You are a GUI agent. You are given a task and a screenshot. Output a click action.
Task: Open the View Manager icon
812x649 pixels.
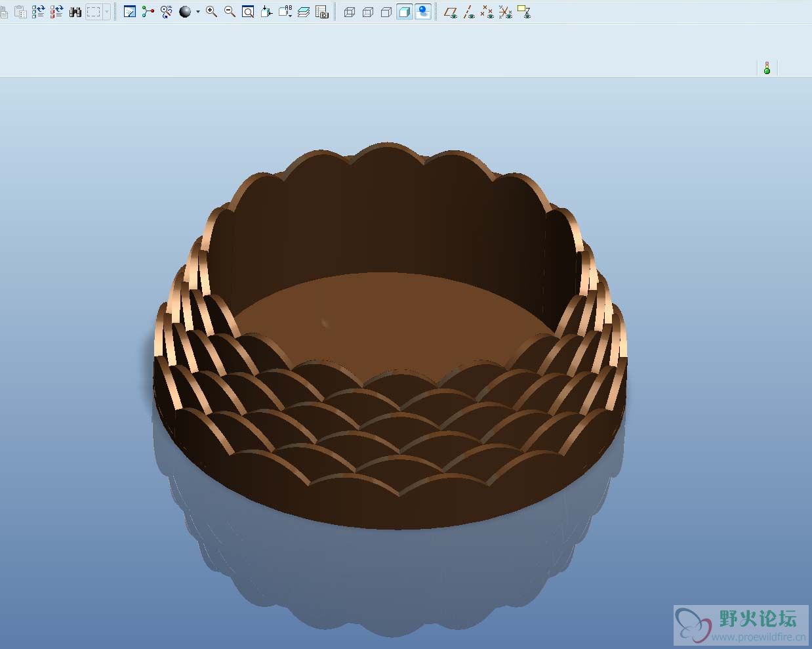click(321, 12)
